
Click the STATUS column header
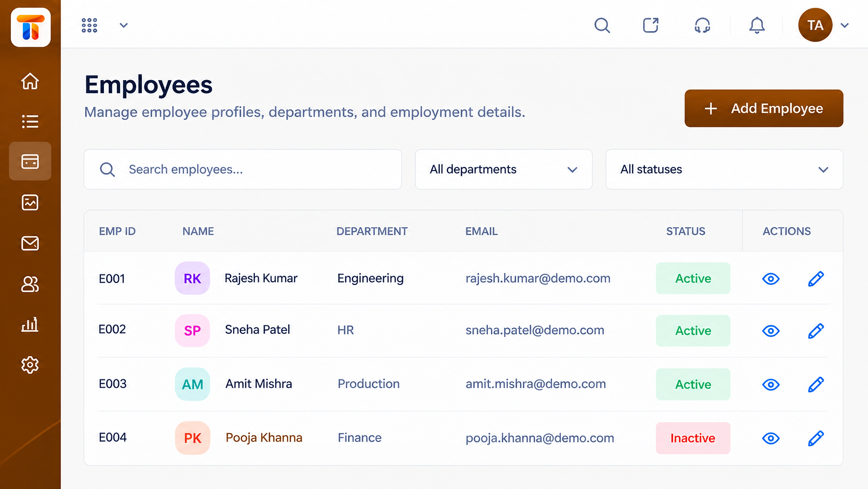686,231
